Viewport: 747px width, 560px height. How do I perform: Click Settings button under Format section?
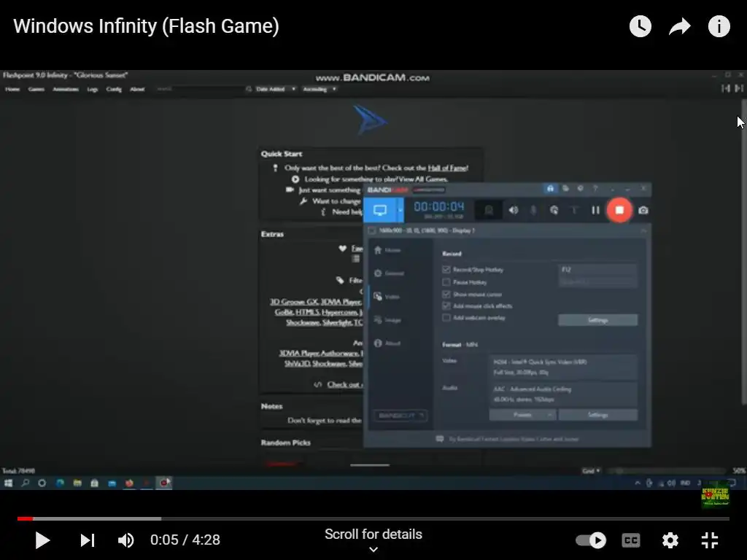597,415
